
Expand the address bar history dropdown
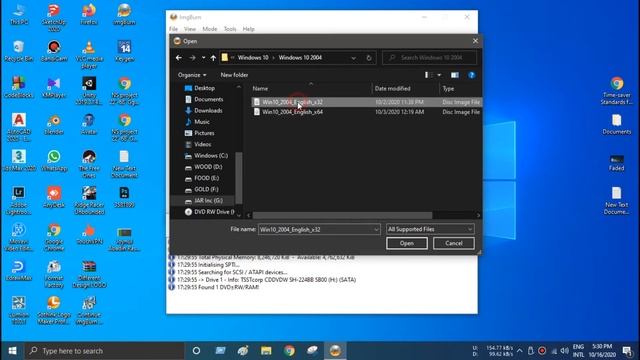pyautogui.click(x=353, y=58)
